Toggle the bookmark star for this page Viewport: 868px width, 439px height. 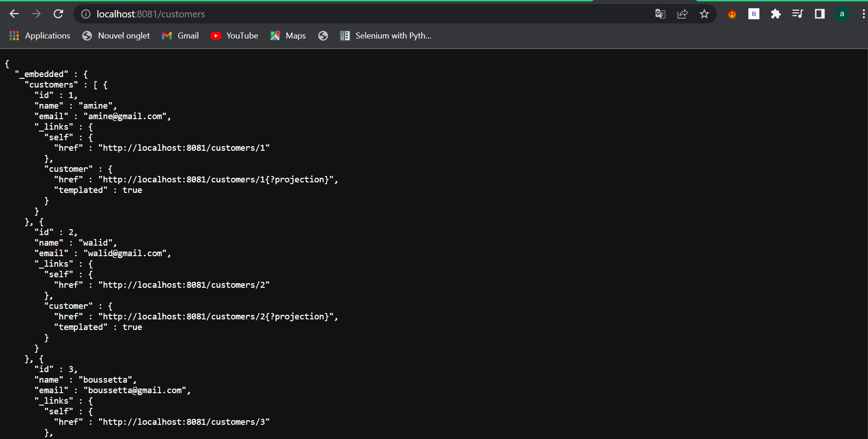704,14
